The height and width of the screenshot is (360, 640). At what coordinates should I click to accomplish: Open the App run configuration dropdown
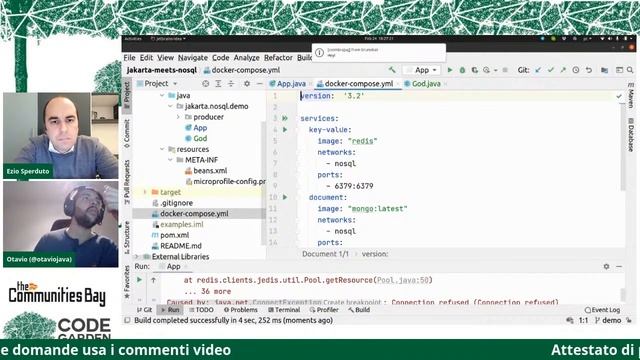(422, 70)
